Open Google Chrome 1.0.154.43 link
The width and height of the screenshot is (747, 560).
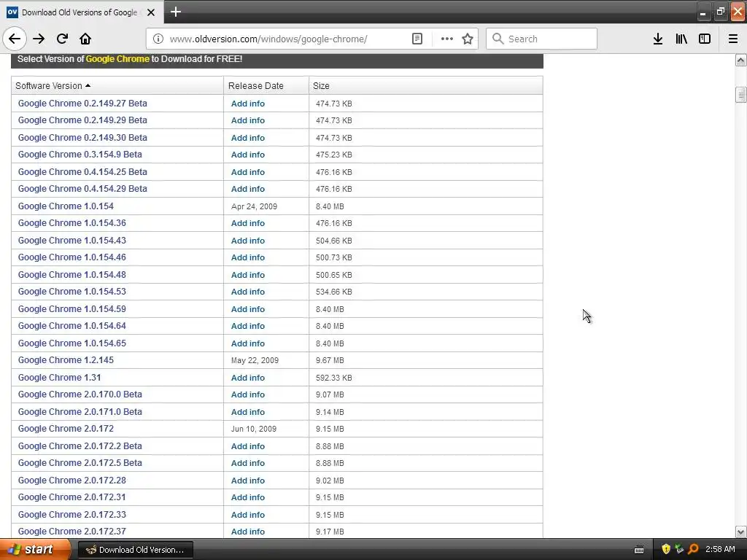[x=72, y=241]
